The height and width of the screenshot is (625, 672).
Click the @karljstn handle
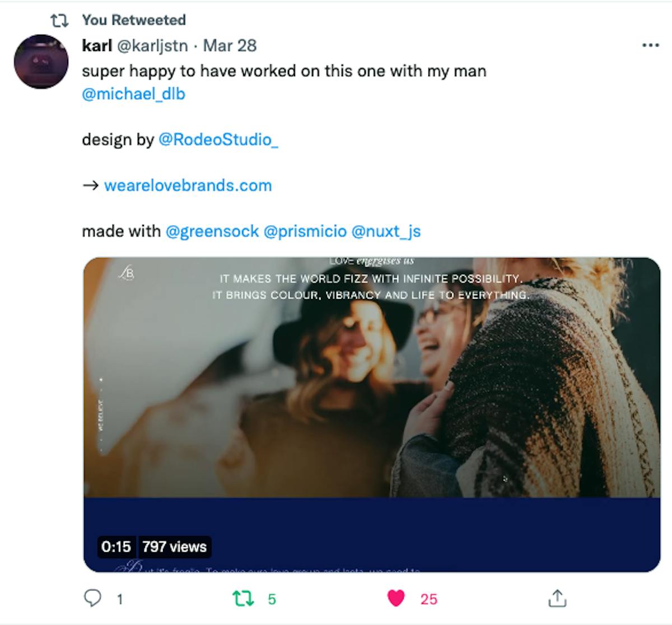pos(152,45)
